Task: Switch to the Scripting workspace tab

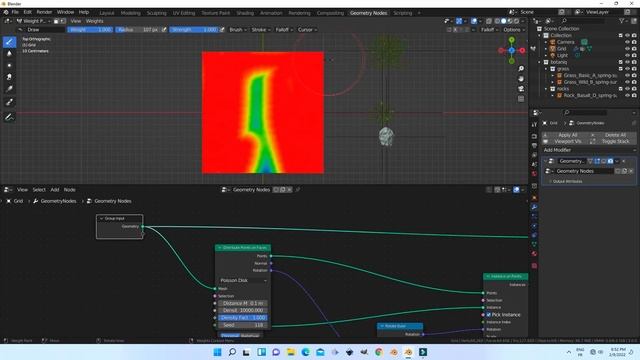Action: (402, 13)
